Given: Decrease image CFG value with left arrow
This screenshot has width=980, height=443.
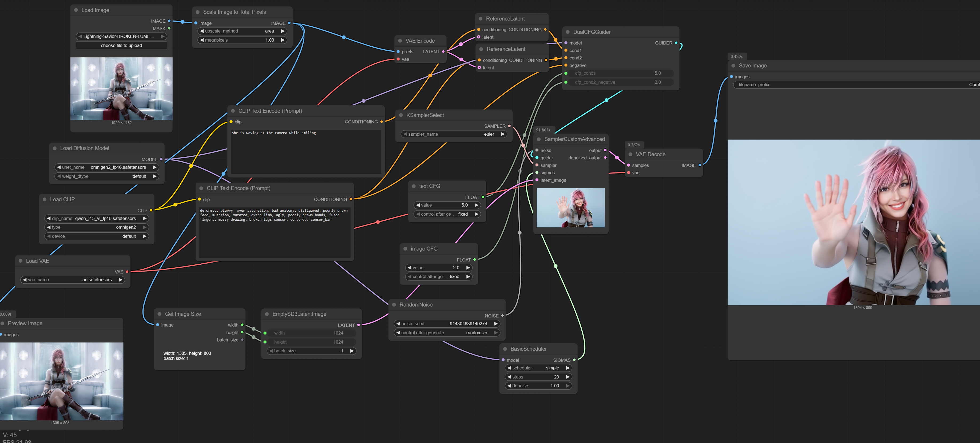Looking at the screenshot, I should (409, 268).
